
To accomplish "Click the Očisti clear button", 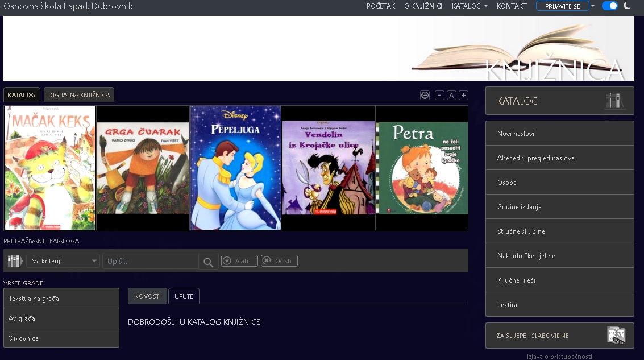I will click(279, 261).
